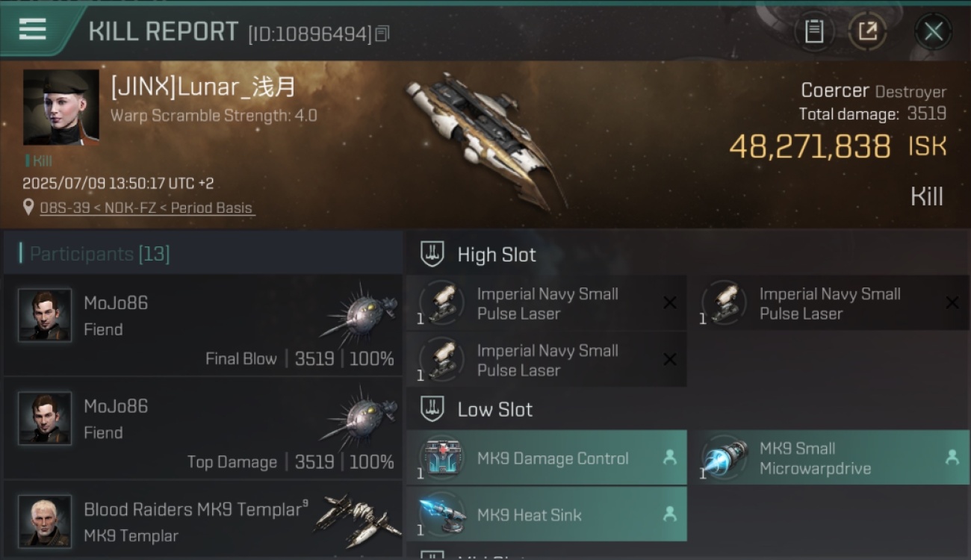This screenshot has height=560, width=971.
Task: Collapse the High Slot section
Action: [x=479, y=255]
